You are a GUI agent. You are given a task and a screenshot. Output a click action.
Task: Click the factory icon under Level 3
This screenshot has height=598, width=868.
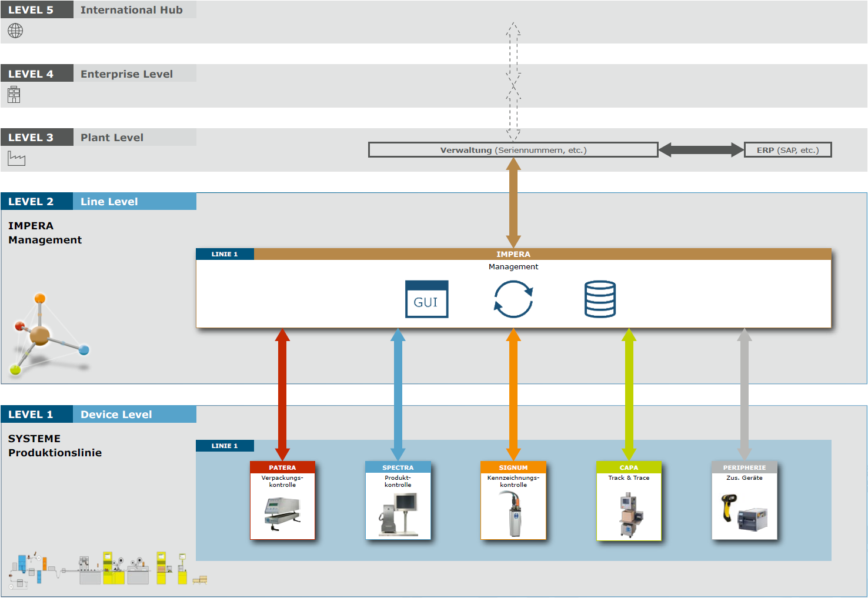[x=16, y=158]
